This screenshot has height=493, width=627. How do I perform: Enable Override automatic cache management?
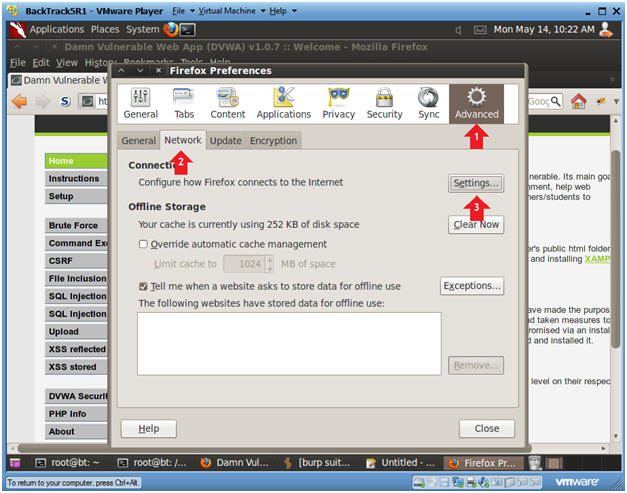pyautogui.click(x=143, y=244)
